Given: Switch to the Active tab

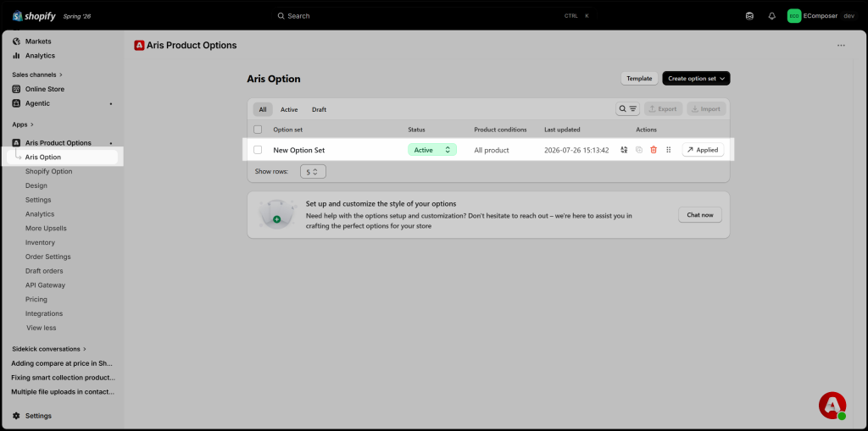Looking at the screenshot, I should (x=289, y=109).
